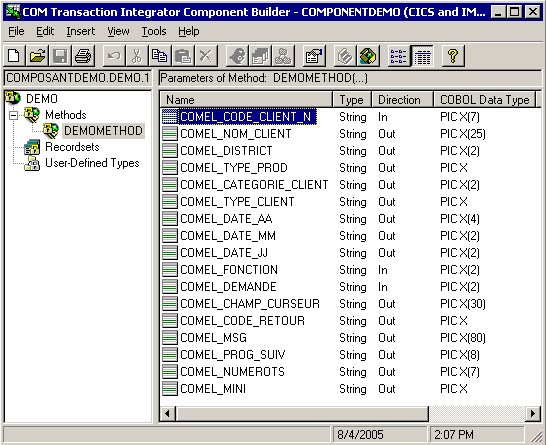The image size is (546, 445).
Task: Select User-Defined Types in the tree
Action: (92, 163)
